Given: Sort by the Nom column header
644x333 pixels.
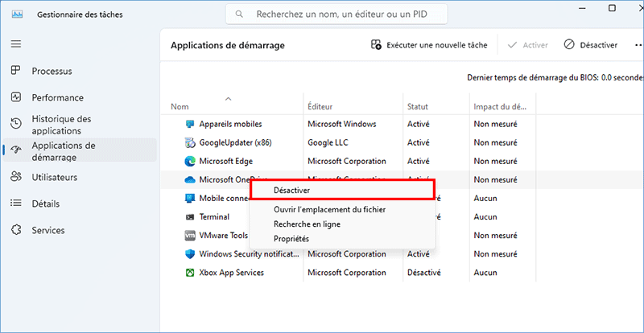Looking at the screenshot, I should pos(180,106).
